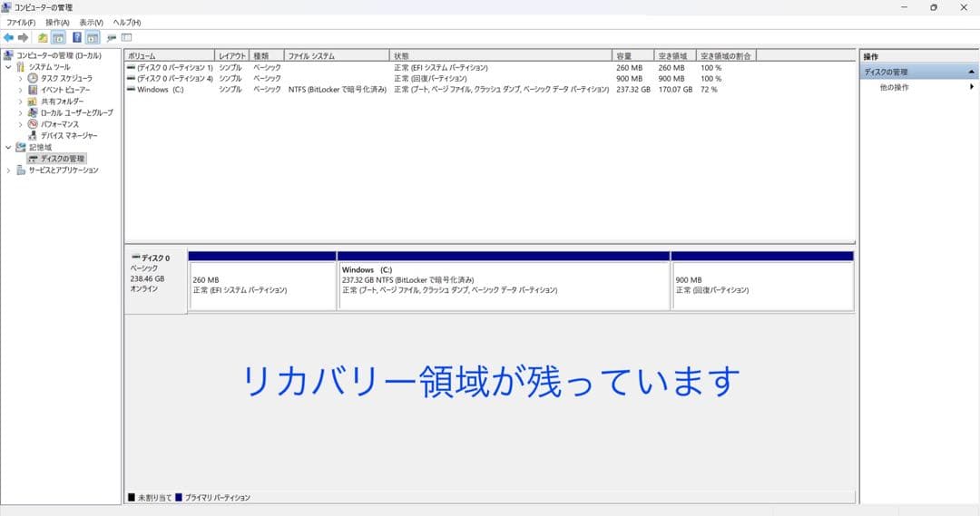Click the タスク スケジューラ clock icon

(x=33, y=78)
